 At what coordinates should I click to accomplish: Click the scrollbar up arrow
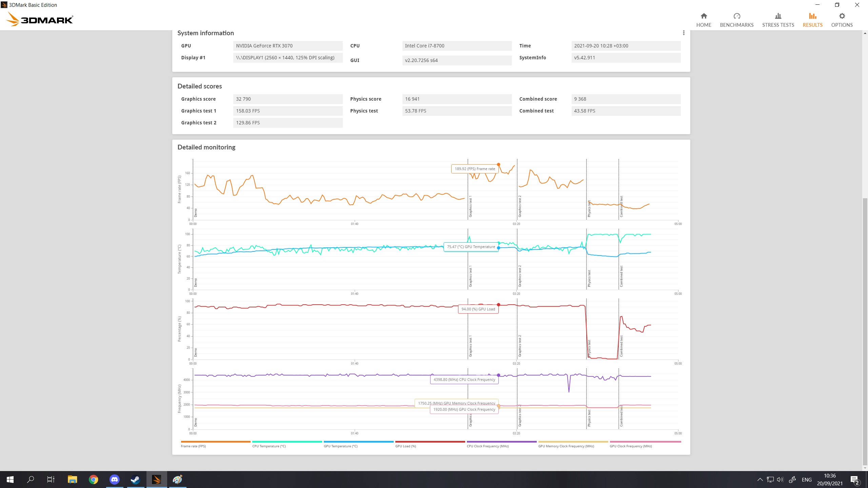(x=865, y=33)
